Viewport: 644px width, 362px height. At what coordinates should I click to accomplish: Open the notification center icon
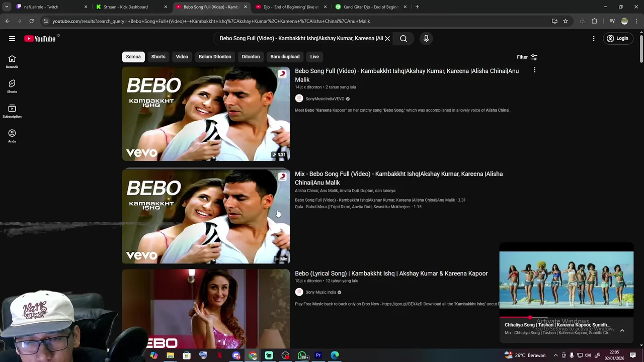633,355
